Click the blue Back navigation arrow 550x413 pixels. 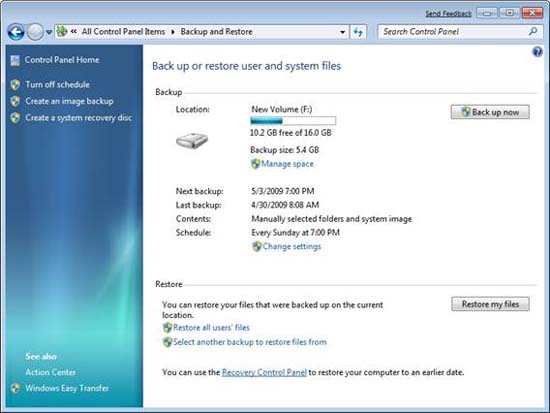(x=16, y=32)
